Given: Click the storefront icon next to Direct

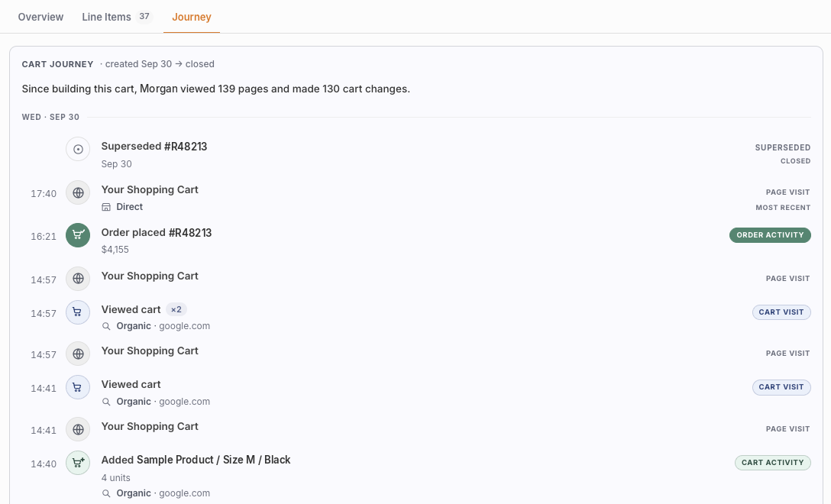Looking at the screenshot, I should [x=106, y=207].
